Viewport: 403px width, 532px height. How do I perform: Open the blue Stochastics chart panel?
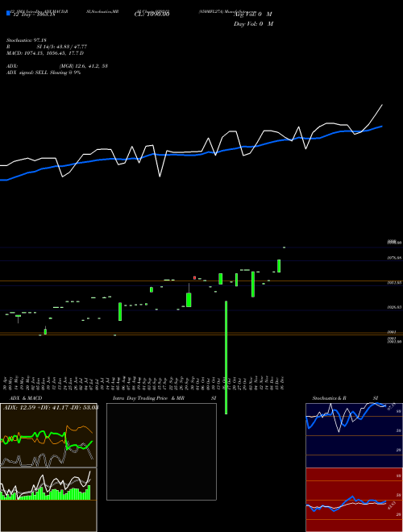(354, 435)
